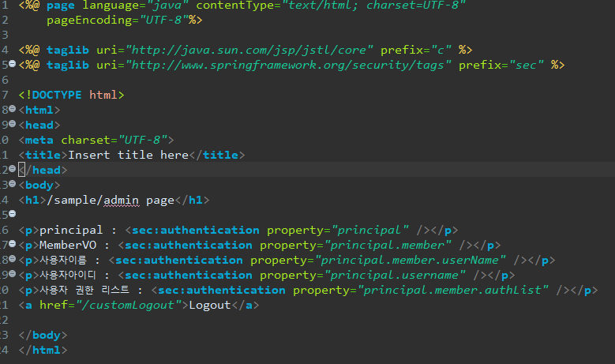Click the prefix value "c"
This screenshot has height=364, width=615.
[441, 51]
